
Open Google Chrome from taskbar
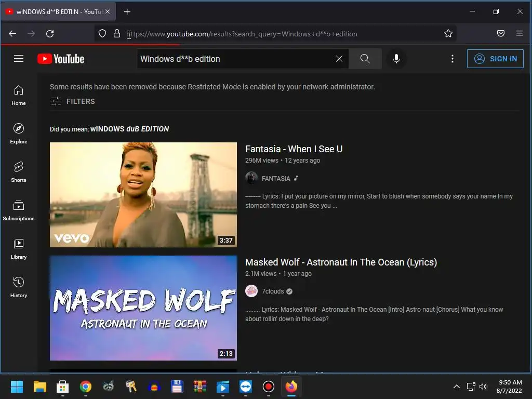86,387
